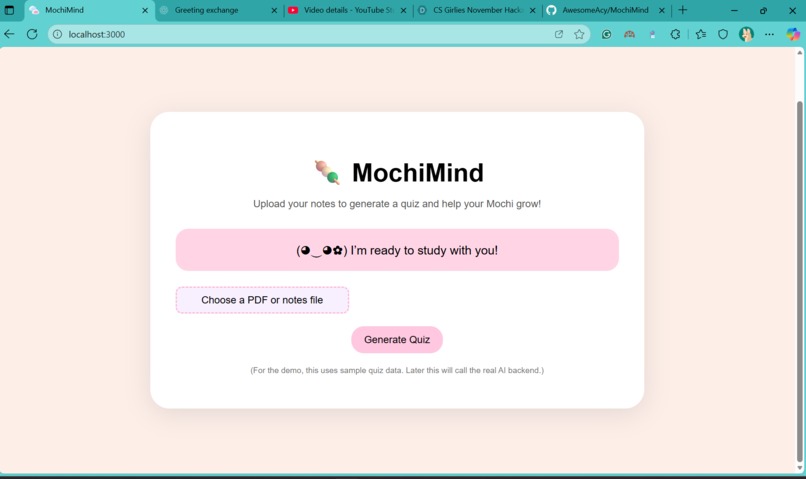Open Browser essentials shield
This screenshot has width=806, height=479.
coord(723,34)
